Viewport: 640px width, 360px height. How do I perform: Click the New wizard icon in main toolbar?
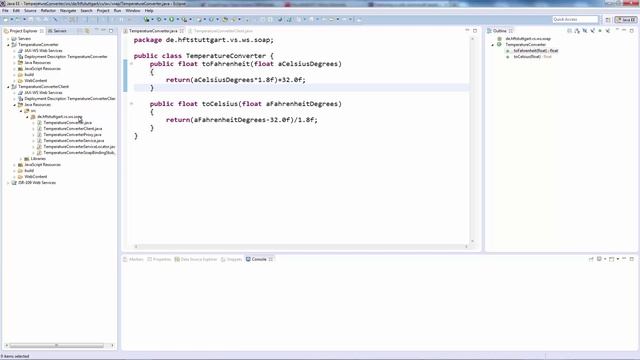tap(6, 20)
